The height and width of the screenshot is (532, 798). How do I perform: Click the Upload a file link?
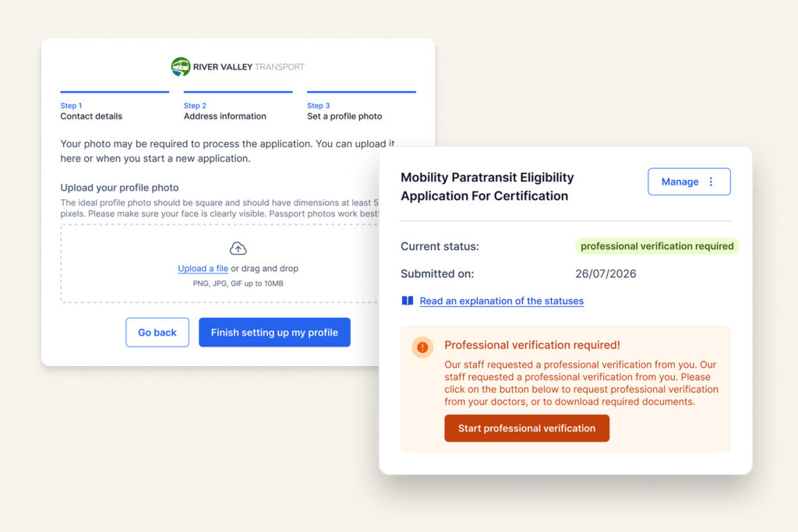203,269
